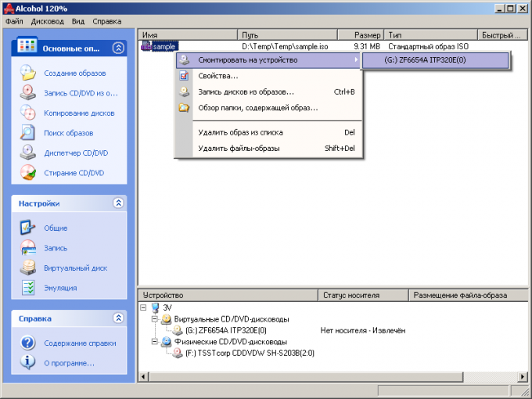Collapse the Физические CD/DVD-дисководы node
Image resolution: width=532 pixels, height=399 pixels.
[155, 342]
